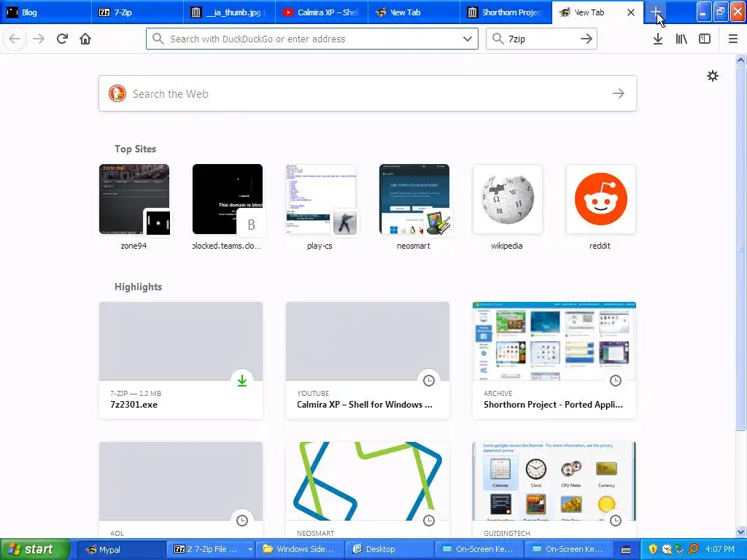
Task: Switch to the inactive New Tab tab
Action: coord(414,12)
